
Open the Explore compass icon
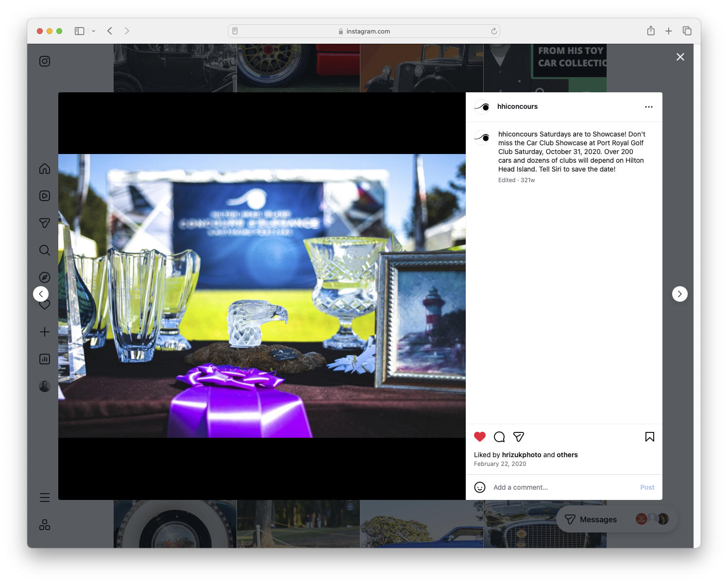tap(44, 277)
